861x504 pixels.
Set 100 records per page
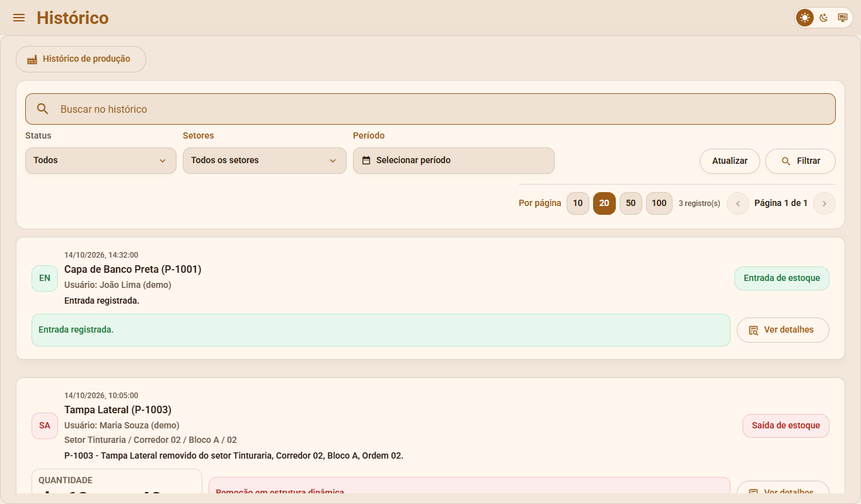659,203
